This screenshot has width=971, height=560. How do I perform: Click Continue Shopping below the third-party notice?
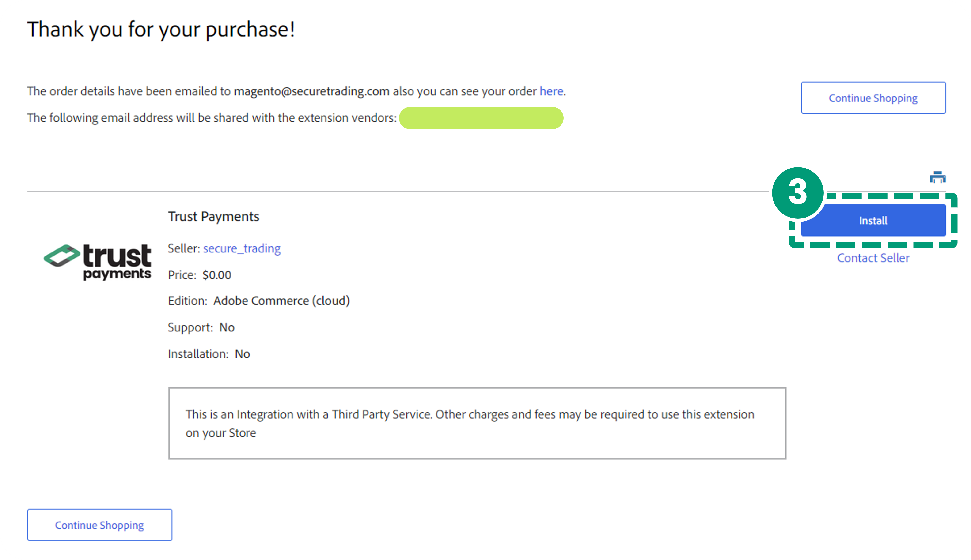coord(100,525)
